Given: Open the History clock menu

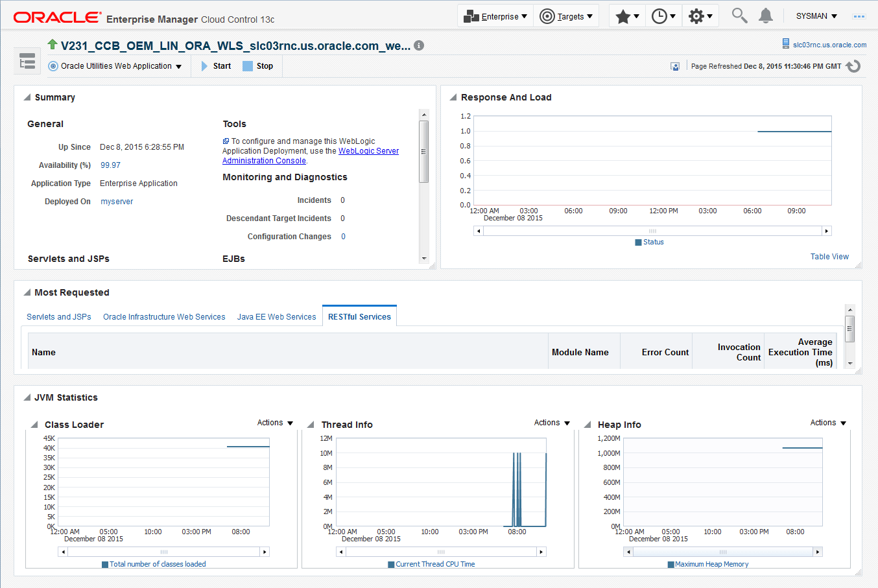Looking at the screenshot, I should click(663, 16).
